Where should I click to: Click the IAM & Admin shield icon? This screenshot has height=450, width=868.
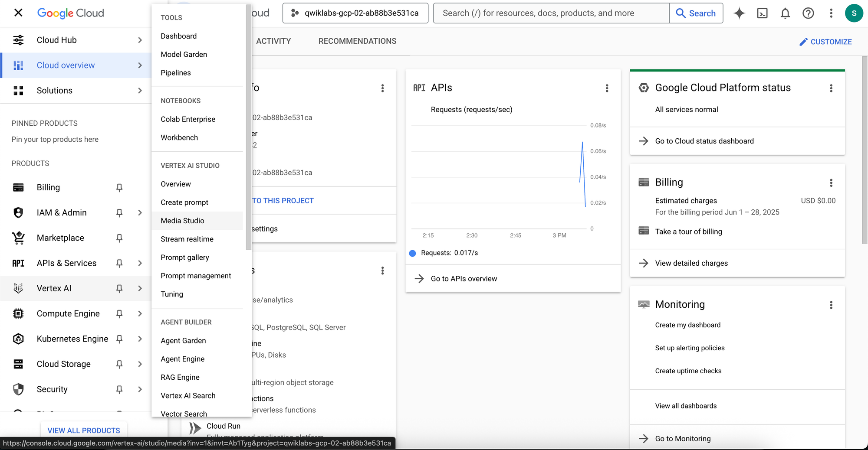(18, 213)
